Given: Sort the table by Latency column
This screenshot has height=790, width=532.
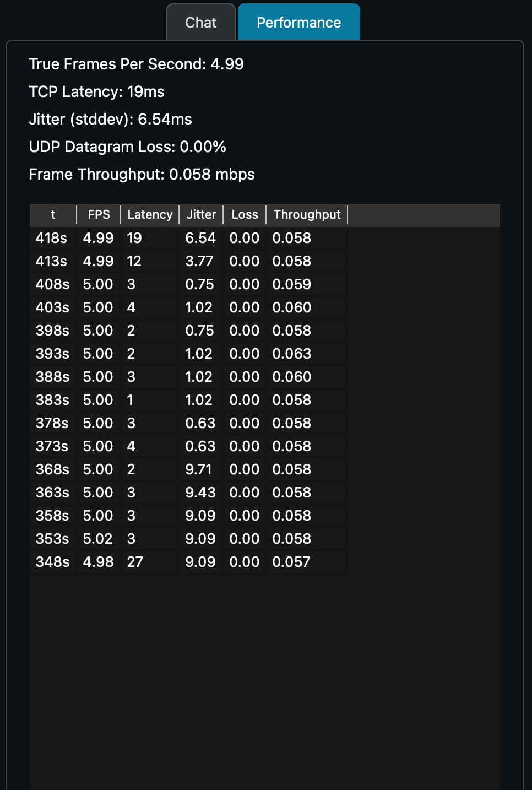Looking at the screenshot, I should [x=150, y=214].
